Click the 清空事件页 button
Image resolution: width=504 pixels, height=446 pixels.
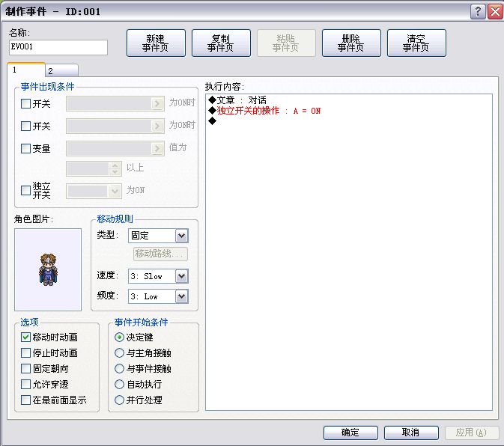tap(416, 43)
